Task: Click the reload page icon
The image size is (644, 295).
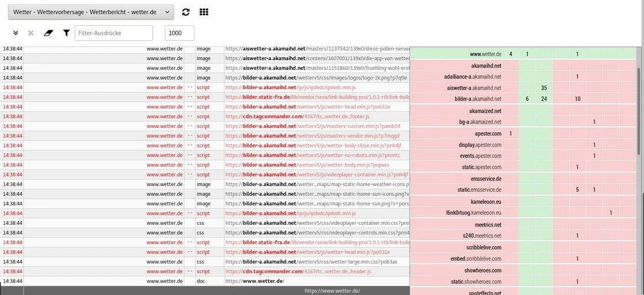Action: pos(186,12)
